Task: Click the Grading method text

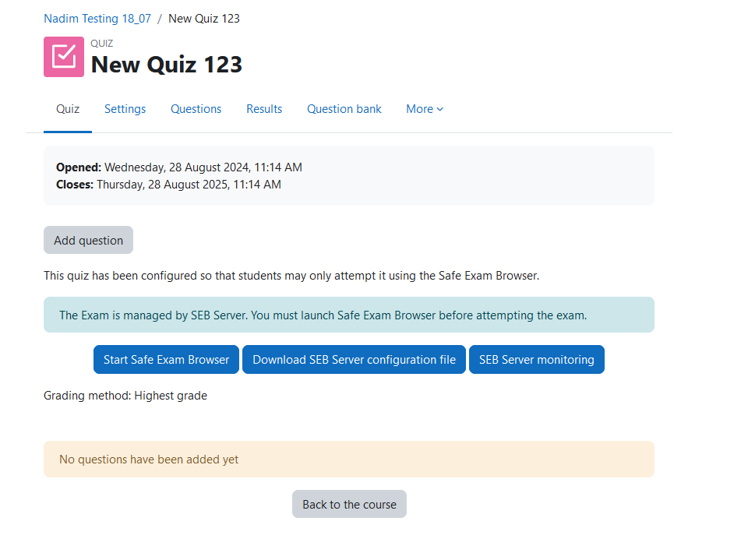Action: 125,396
